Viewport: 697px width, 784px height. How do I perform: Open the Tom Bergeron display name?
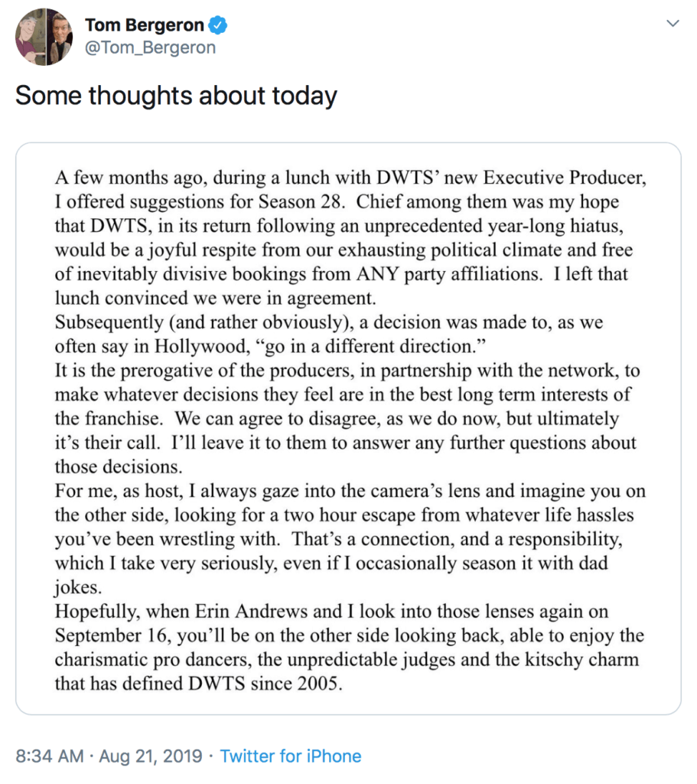point(144,25)
